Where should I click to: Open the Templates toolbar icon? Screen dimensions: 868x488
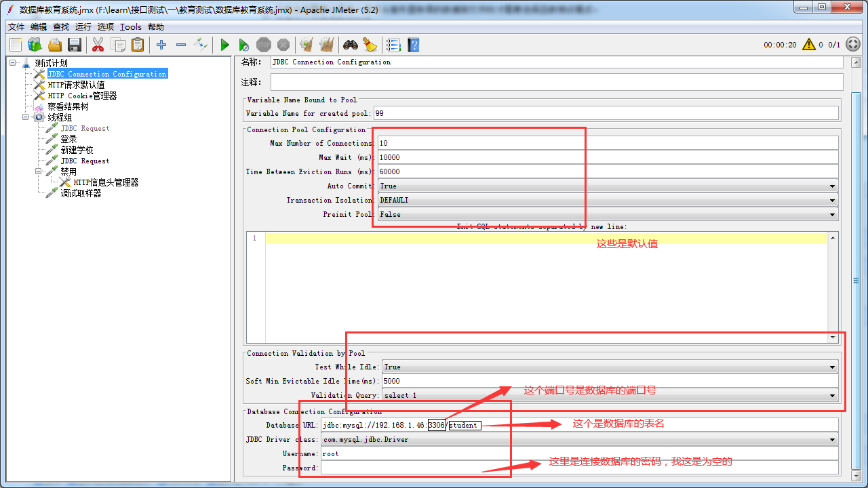point(35,45)
